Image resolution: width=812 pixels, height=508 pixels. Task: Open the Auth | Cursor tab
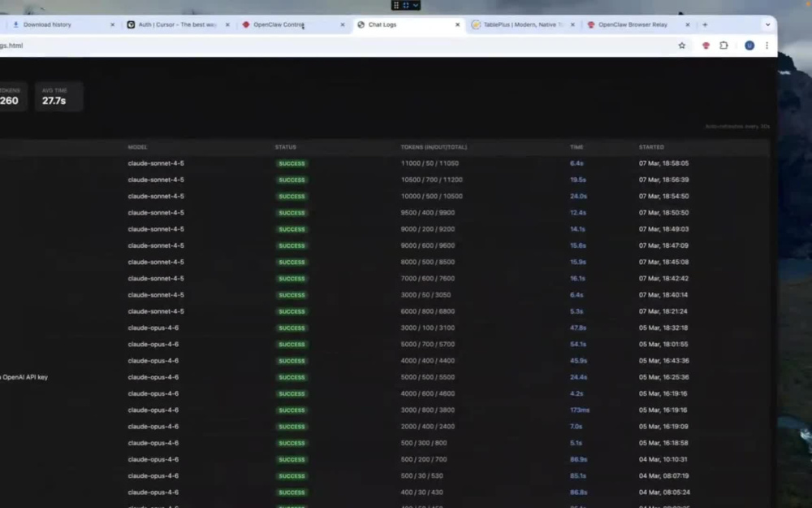click(x=178, y=24)
